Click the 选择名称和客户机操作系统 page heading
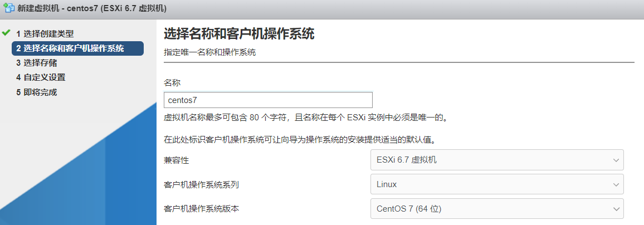This screenshot has height=225, width=644. [x=239, y=33]
